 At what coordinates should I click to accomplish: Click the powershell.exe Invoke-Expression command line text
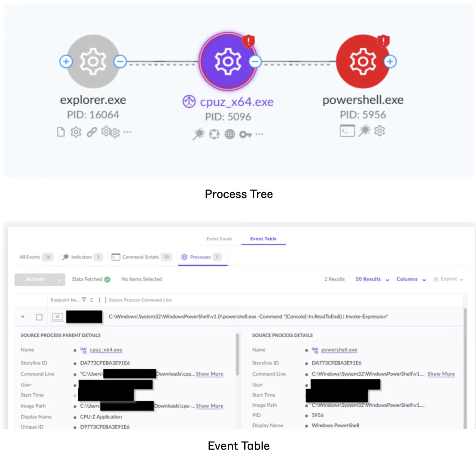[x=248, y=316]
